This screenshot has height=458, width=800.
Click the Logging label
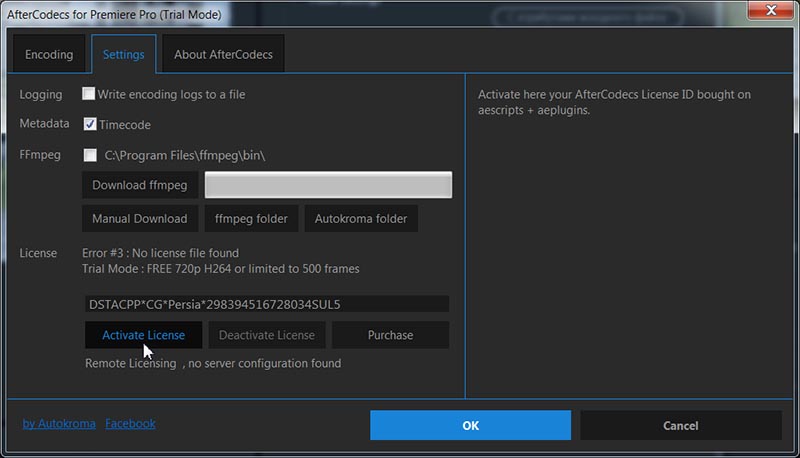point(41,95)
